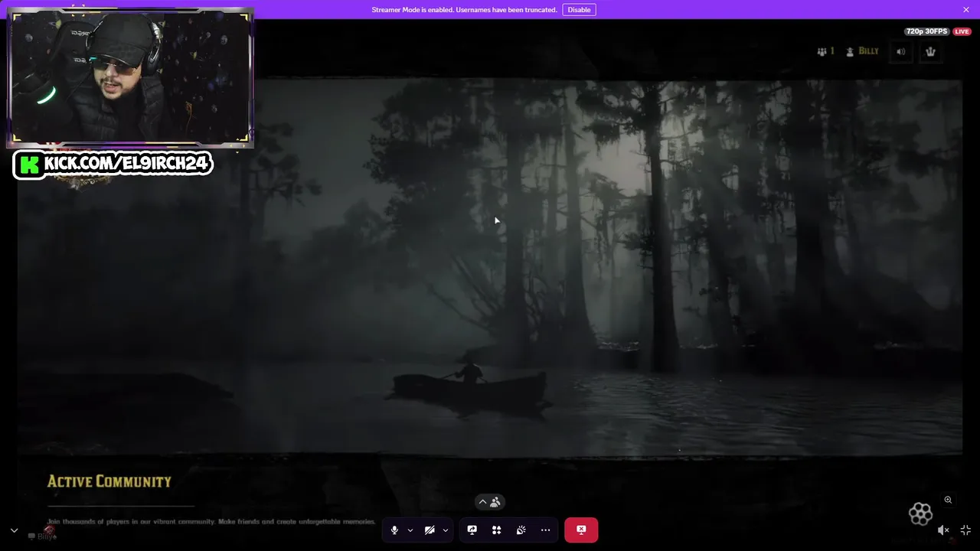This screenshot has height=551, width=980.
Task: Click the flower-shaped icon at bottom right
Action: point(920,514)
